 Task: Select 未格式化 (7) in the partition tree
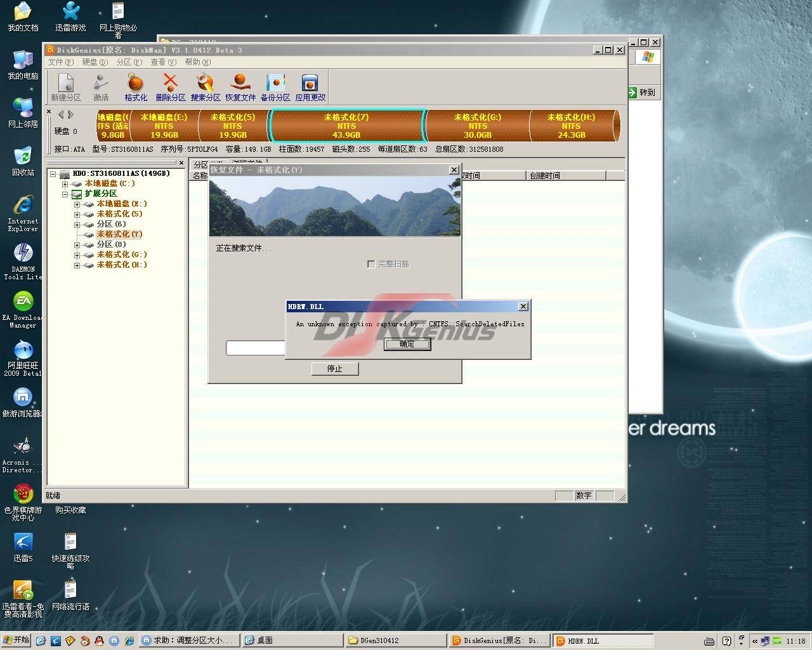coord(119,234)
